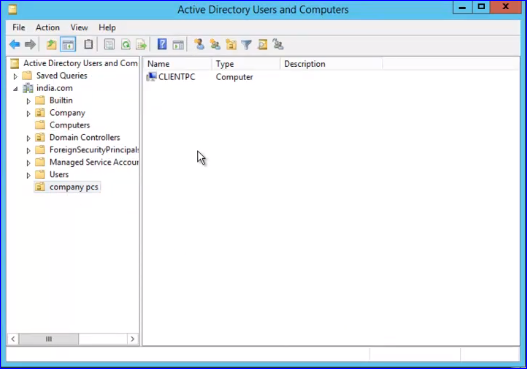
Task: Select the Company OU in tree
Action: point(67,113)
